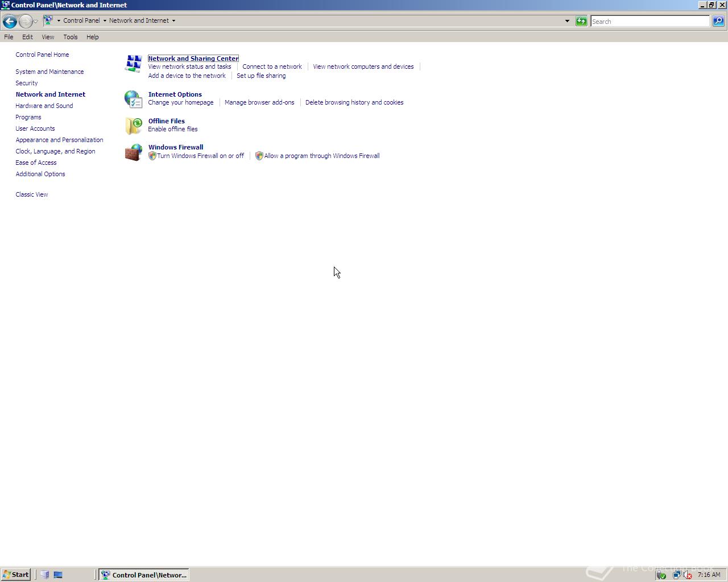Expand the dropdown arrow after Control Panel breadcrumb

pos(105,20)
